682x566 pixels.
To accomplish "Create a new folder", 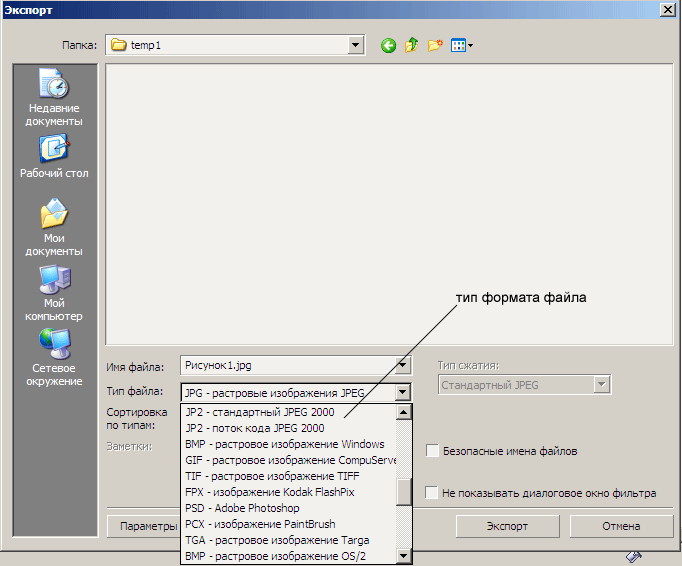I will click(x=435, y=45).
